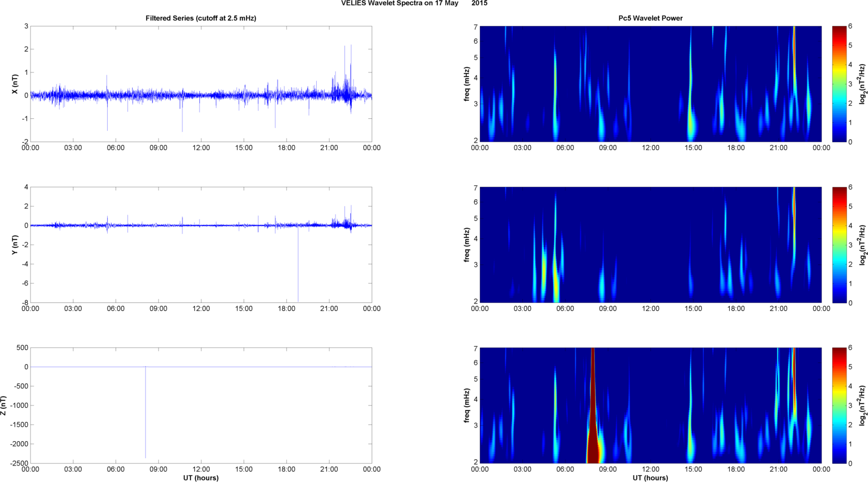Image resolution: width=868 pixels, height=482 pixels.
Task: Click the '-6' tick on the Y series axis
Action: click(24, 283)
